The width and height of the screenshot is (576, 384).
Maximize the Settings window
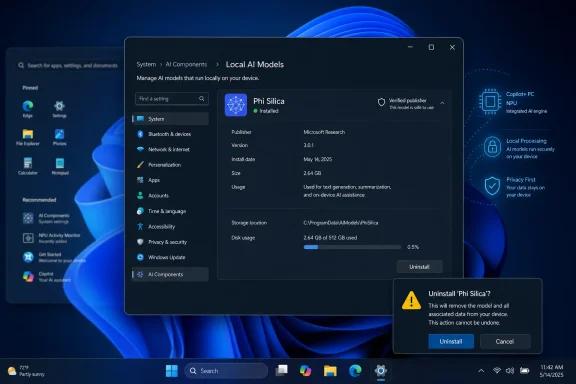click(x=431, y=47)
